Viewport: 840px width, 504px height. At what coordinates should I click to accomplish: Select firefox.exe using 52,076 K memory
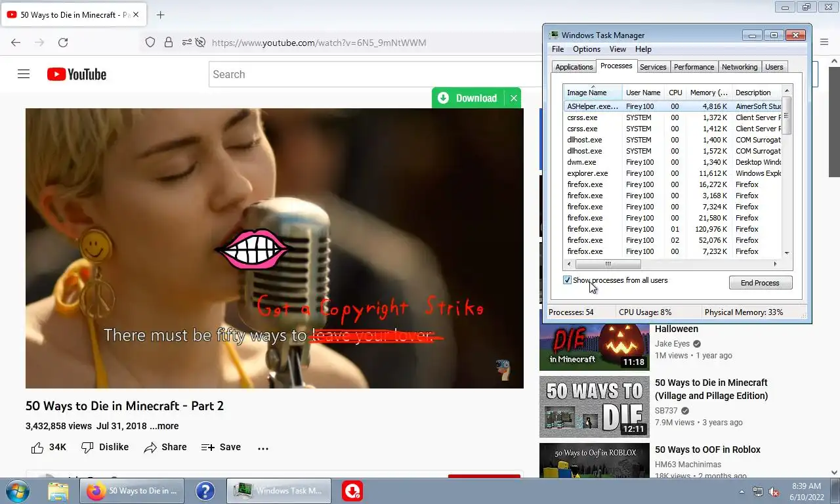coord(673,240)
